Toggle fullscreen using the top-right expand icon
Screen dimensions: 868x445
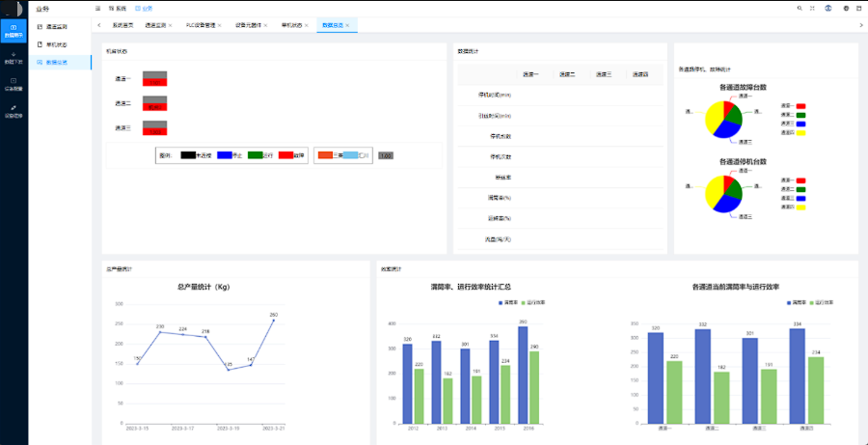coord(814,8)
